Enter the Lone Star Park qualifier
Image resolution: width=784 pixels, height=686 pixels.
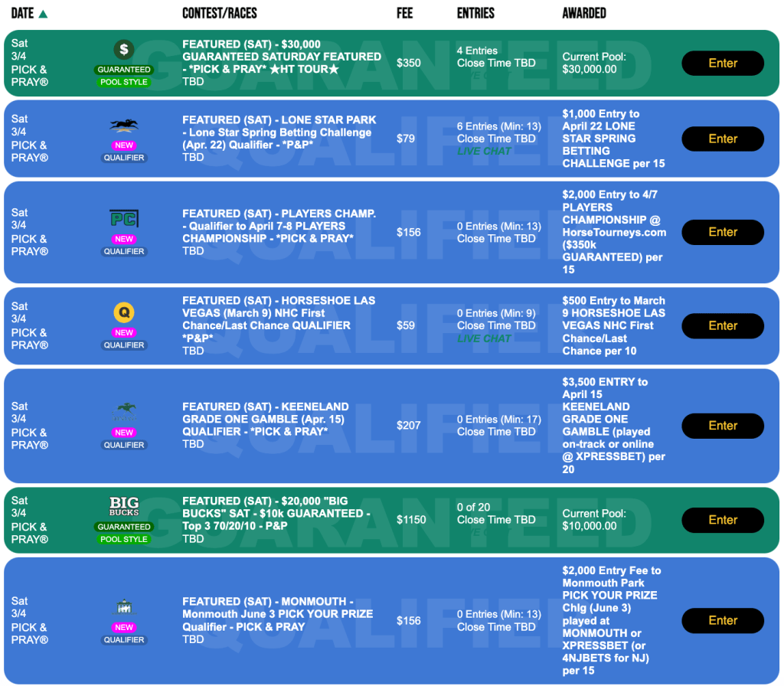click(x=722, y=139)
